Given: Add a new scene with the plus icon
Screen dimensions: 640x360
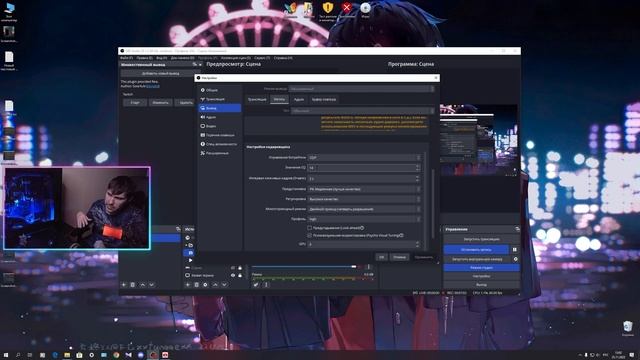Looking at the screenshot, I should tap(124, 285).
